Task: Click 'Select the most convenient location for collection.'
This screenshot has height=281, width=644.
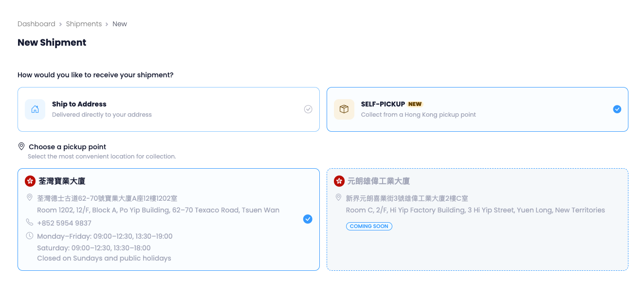Action: (x=102, y=157)
